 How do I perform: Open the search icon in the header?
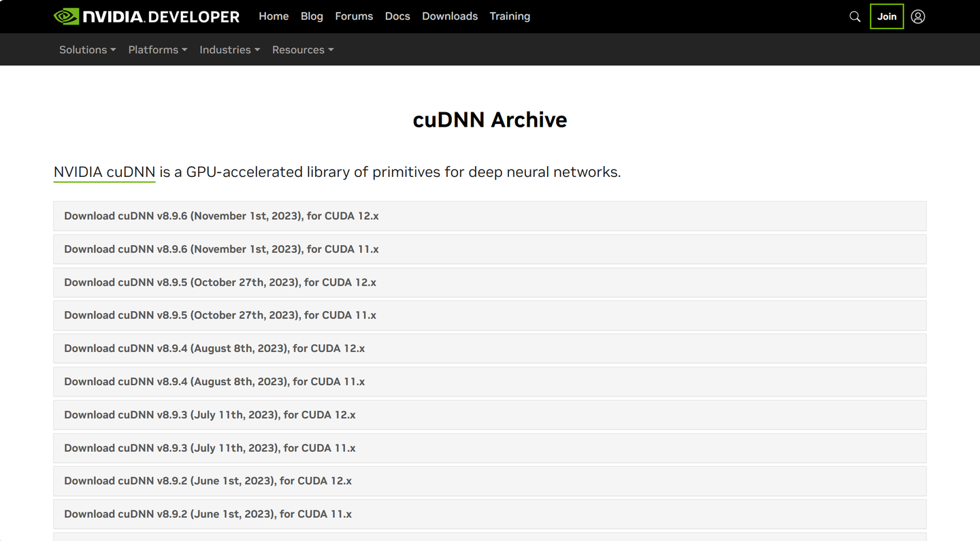point(855,16)
